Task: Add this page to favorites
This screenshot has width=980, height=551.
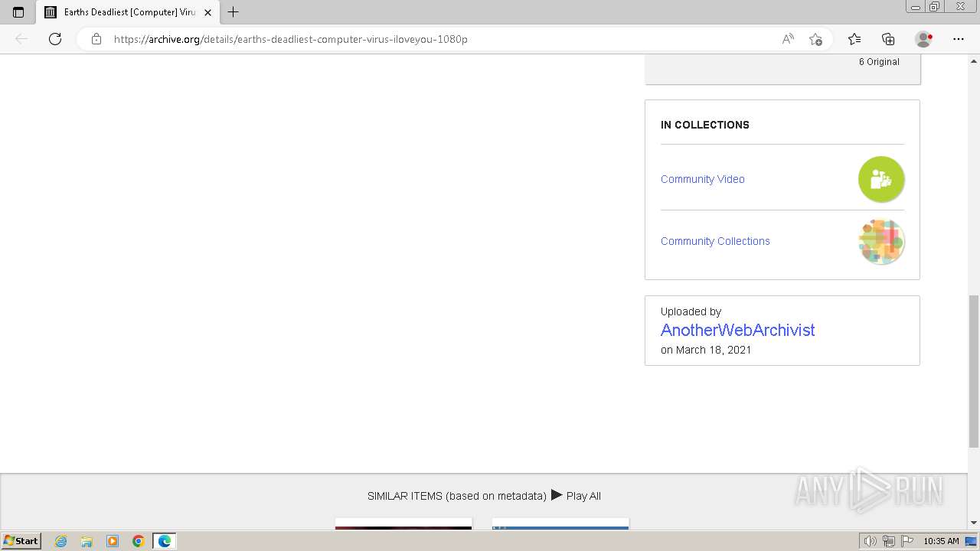Action: click(x=815, y=39)
